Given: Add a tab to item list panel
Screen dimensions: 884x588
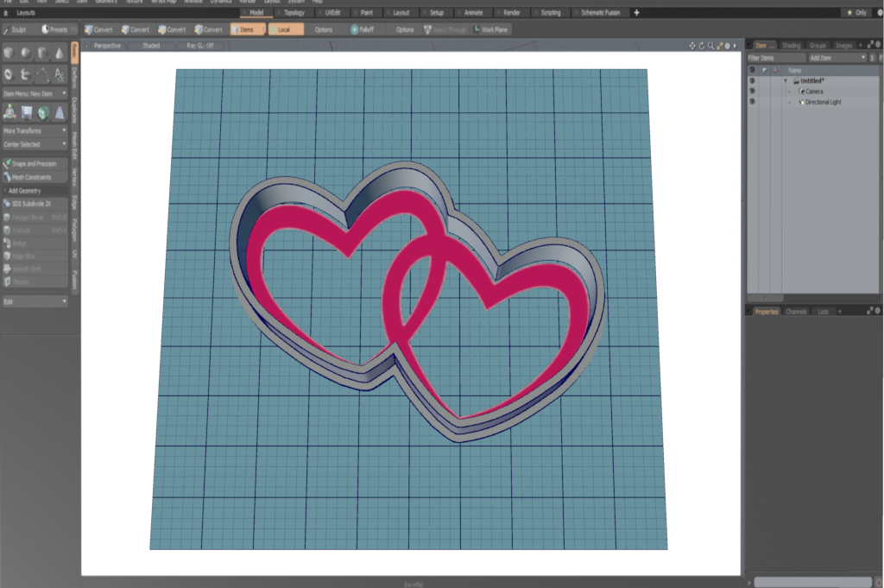Looking at the screenshot, I should (861, 45).
